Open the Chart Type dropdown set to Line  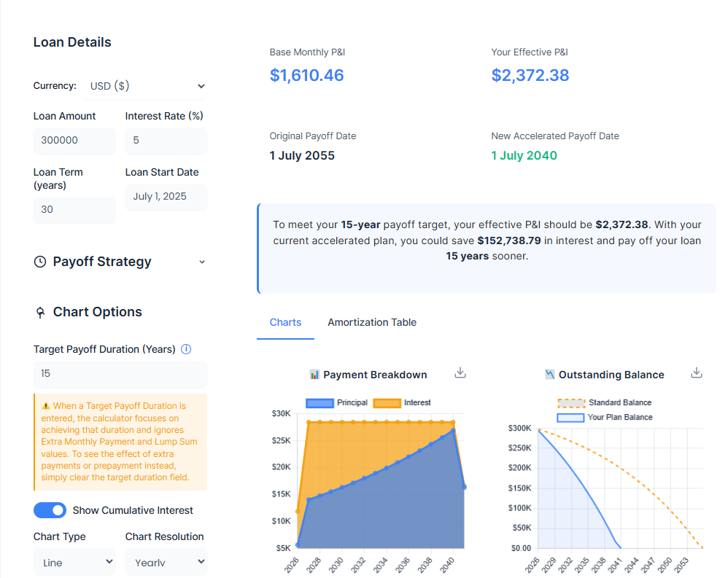click(x=74, y=561)
